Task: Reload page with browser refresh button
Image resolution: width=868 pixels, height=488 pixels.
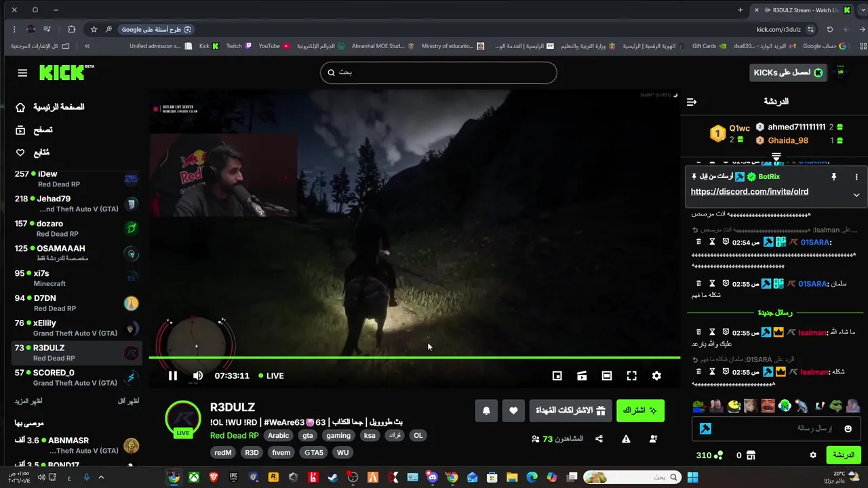Action: tap(829, 29)
